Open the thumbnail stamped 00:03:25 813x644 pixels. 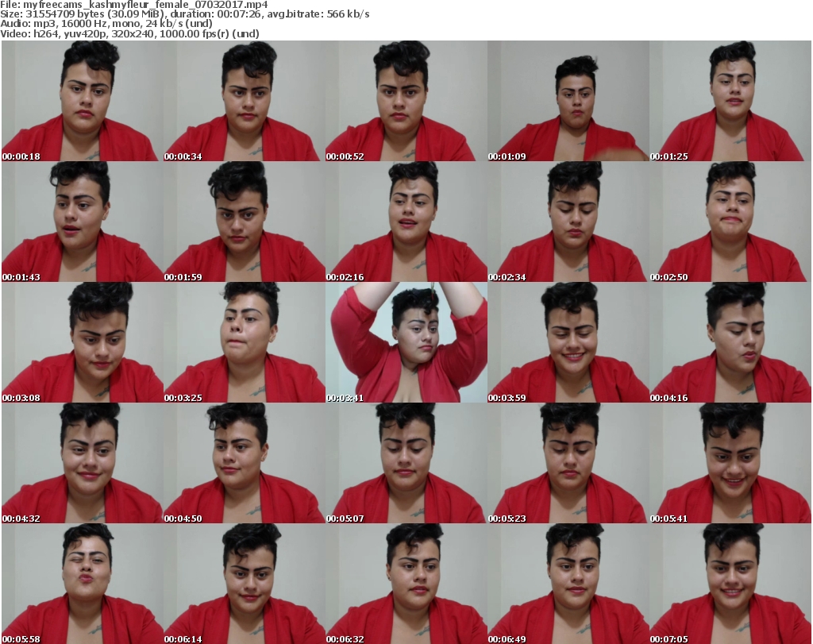(x=245, y=342)
